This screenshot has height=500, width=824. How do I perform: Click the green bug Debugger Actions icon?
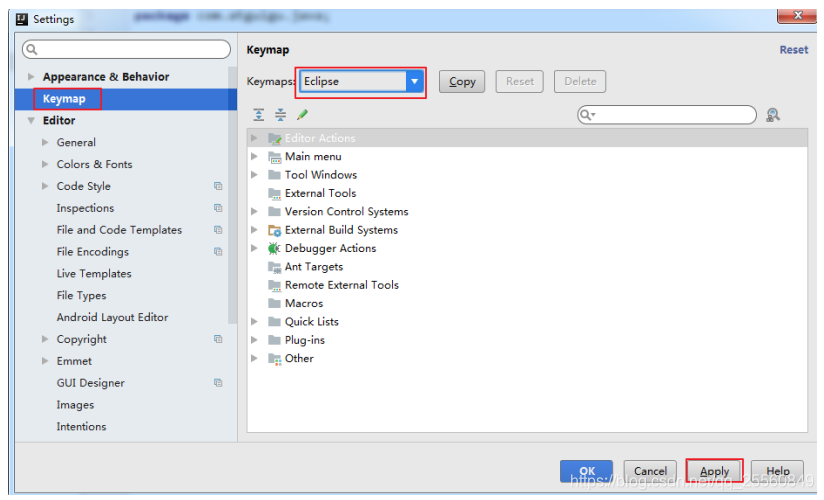[x=274, y=248]
